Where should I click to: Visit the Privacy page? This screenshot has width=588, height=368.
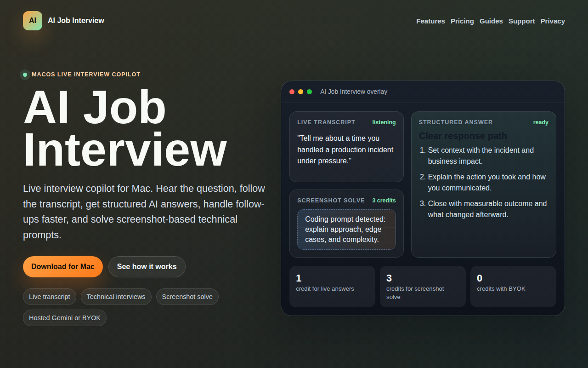pyautogui.click(x=553, y=21)
